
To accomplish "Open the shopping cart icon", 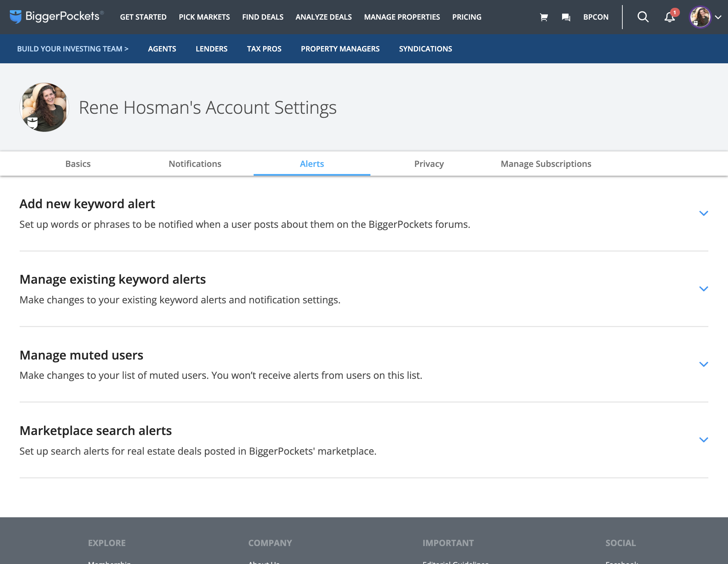I will pyautogui.click(x=544, y=17).
